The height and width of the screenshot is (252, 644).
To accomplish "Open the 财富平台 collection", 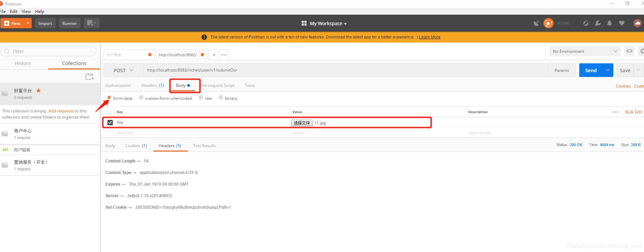I will [x=50, y=94].
